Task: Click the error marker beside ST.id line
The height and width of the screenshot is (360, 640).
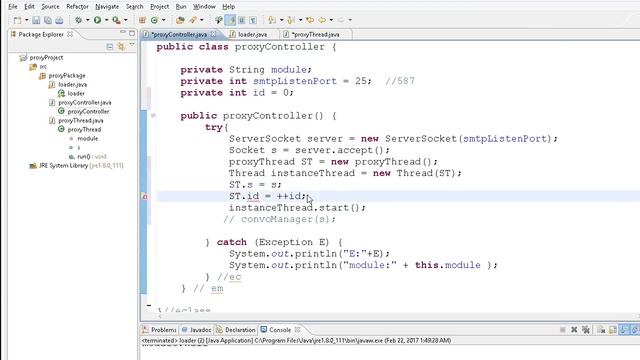Action: (x=145, y=197)
